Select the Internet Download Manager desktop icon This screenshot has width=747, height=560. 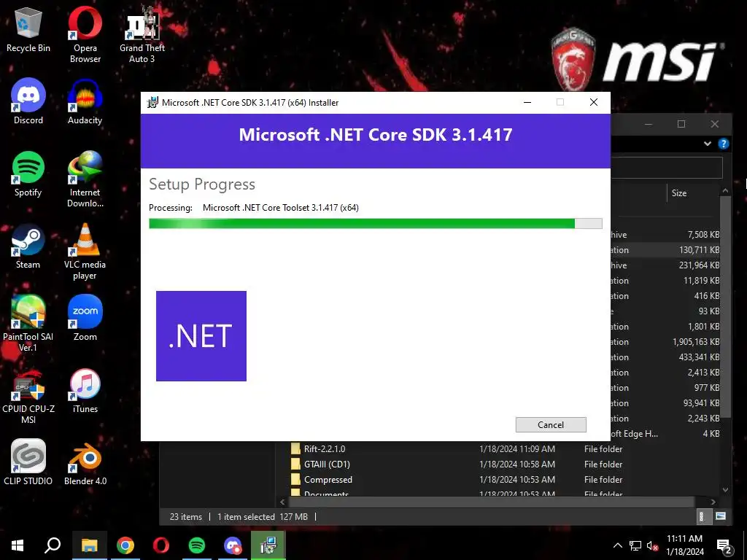pyautogui.click(x=85, y=179)
